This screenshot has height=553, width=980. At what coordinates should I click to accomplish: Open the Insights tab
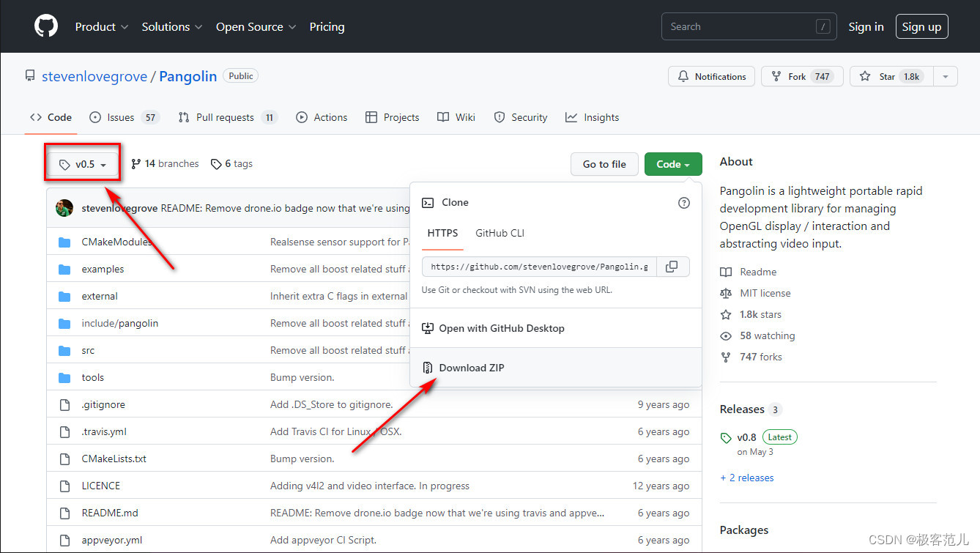593,117
